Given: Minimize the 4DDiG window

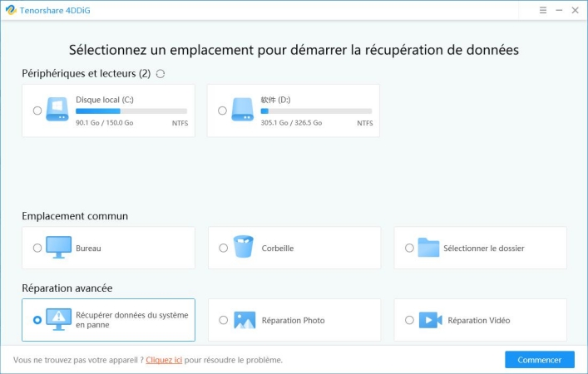Looking at the screenshot, I should 559,11.
